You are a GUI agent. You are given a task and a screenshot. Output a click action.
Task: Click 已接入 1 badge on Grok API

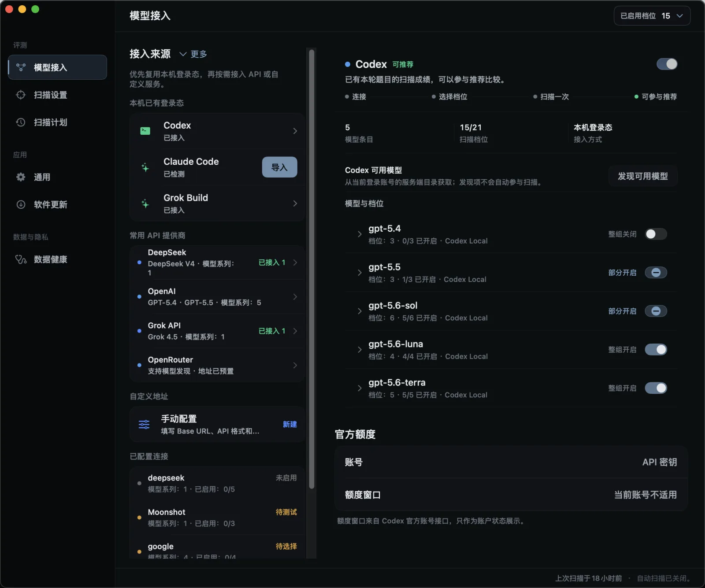[272, 331]
